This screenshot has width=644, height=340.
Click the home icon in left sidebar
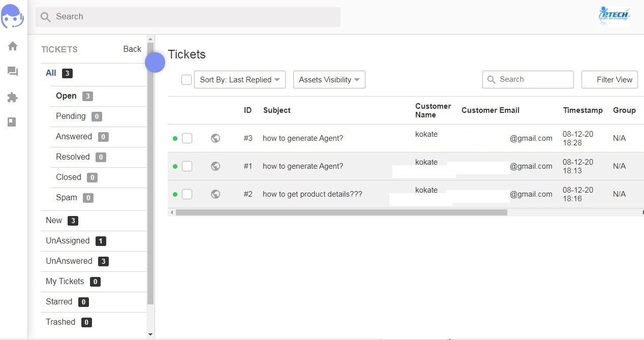(13, 46)
